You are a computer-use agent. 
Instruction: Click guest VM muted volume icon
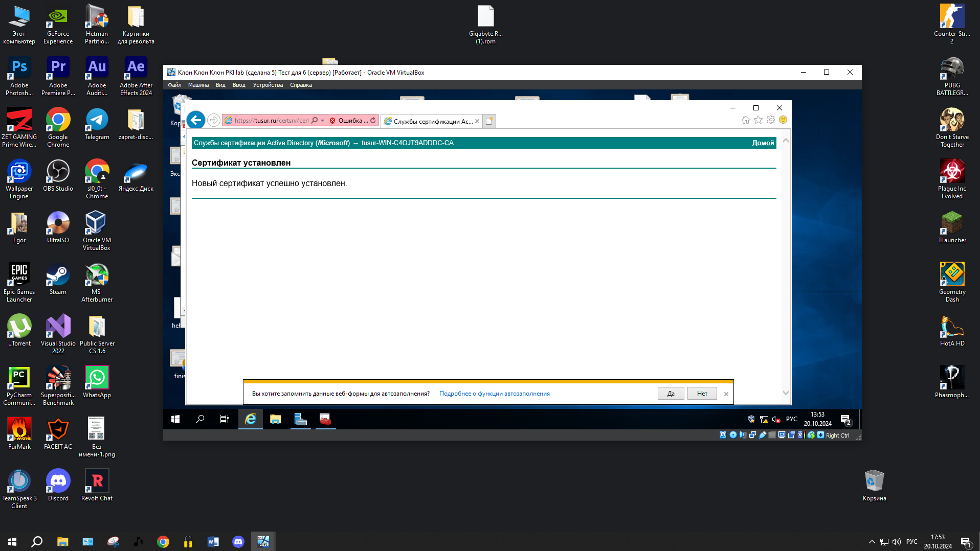pyautogui.click(x=776, y=419)
